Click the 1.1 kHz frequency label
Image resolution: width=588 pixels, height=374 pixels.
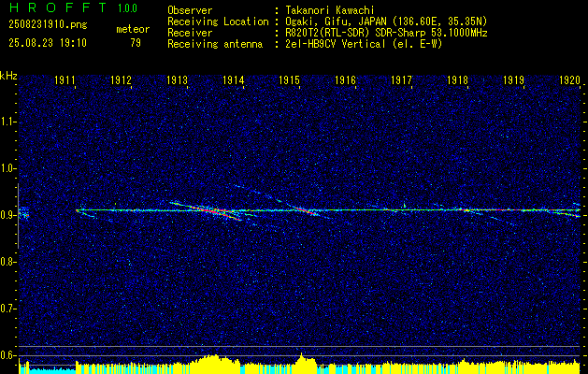pyautogui.click(x=7, y=122)
